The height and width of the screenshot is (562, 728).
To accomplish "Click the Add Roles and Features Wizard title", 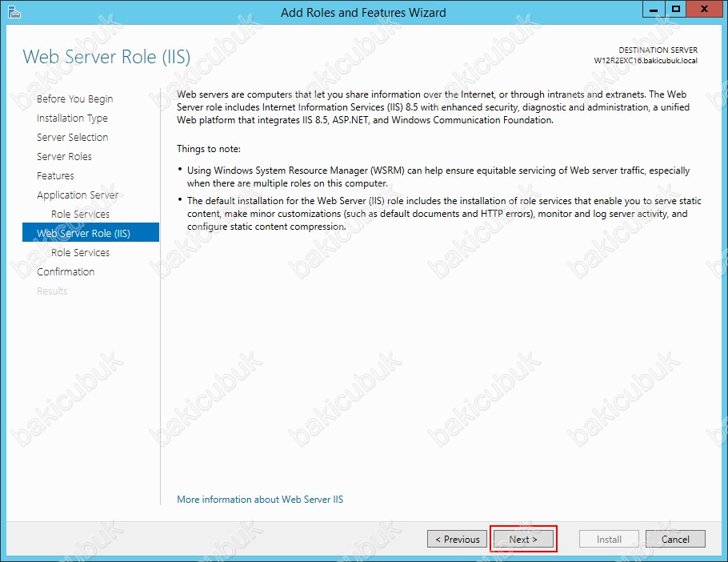I will click(x=363, y=13).
